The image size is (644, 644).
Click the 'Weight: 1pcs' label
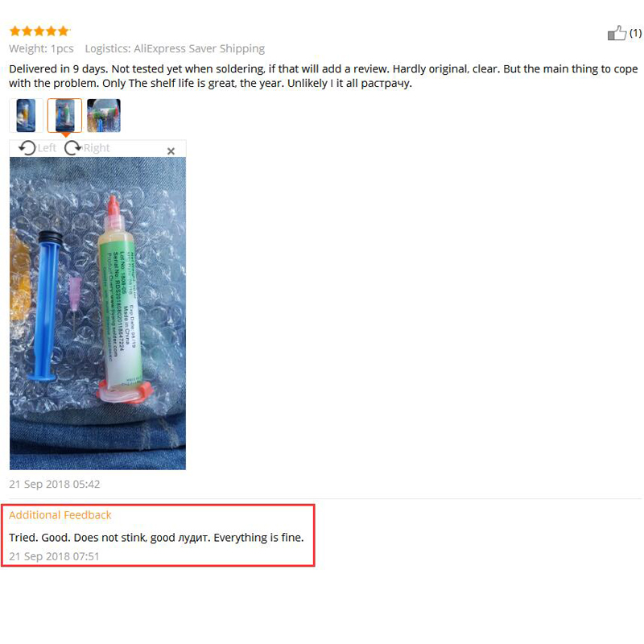coord(42,48)
